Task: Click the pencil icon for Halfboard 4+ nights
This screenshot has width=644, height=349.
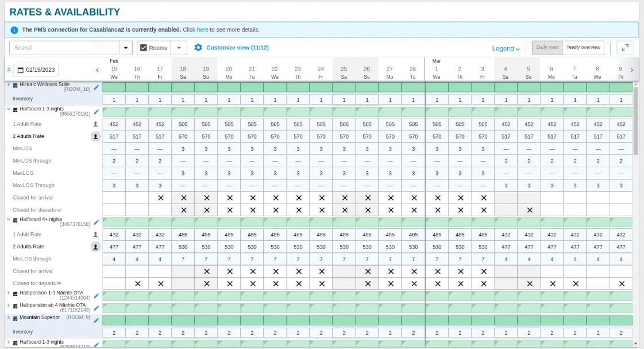Action: (97, 222)
